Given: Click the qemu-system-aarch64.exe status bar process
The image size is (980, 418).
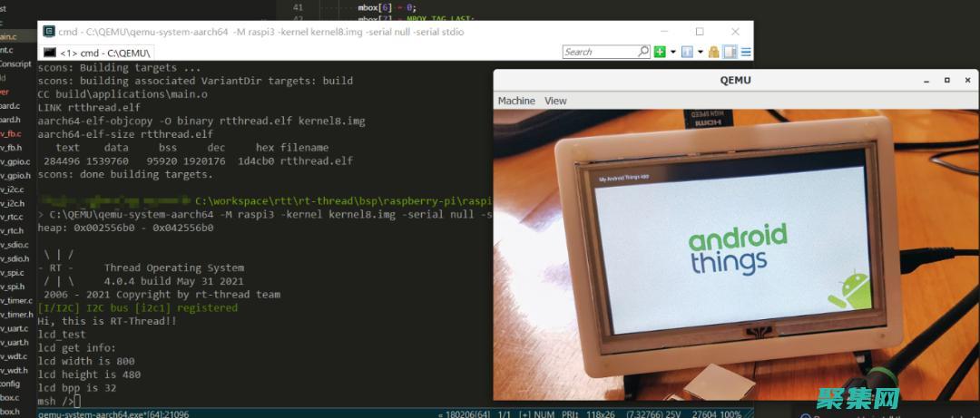Looking at the screenshot, I should [113, 413].
